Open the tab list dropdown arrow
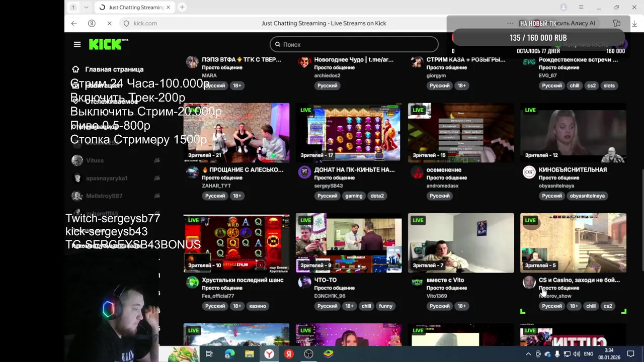This screenshot has height=362, width=644. 86,7
